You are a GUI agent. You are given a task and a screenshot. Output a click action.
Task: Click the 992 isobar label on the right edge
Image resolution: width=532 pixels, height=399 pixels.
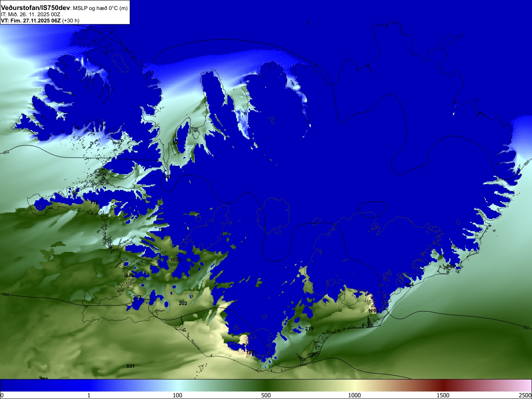point(526,328)
